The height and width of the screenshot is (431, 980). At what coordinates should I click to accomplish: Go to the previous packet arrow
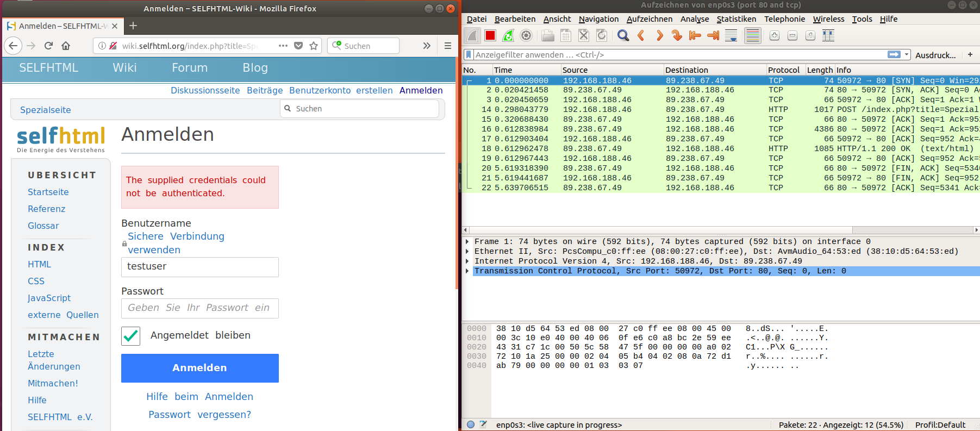pyautogui.click(x=641, y=36)
